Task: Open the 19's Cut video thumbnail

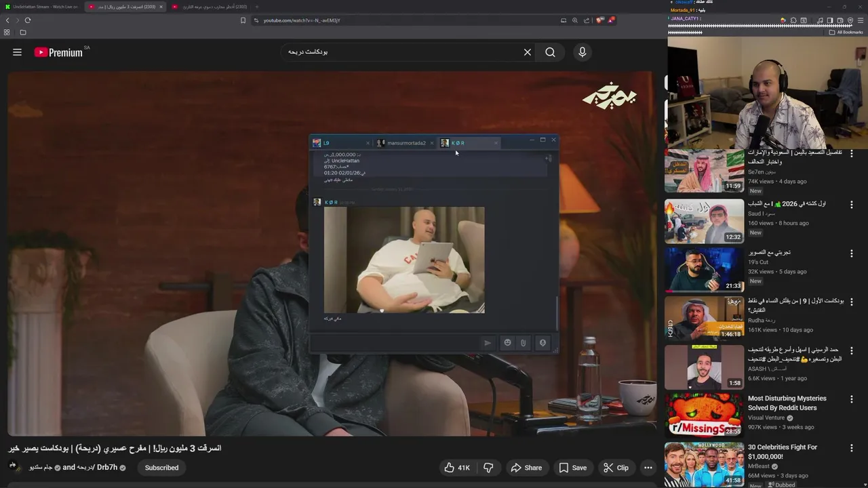Action: coord(704,270)
